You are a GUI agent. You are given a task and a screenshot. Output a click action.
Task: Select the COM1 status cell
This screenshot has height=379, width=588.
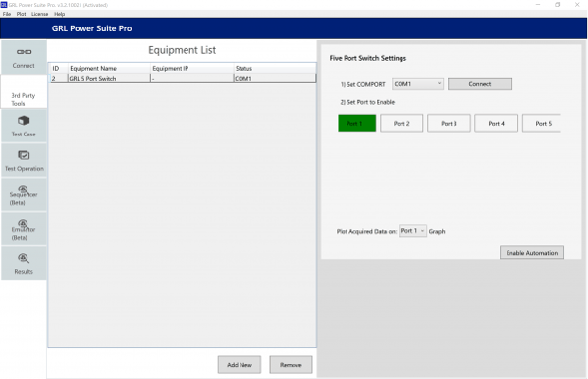(x=275, y=78)
